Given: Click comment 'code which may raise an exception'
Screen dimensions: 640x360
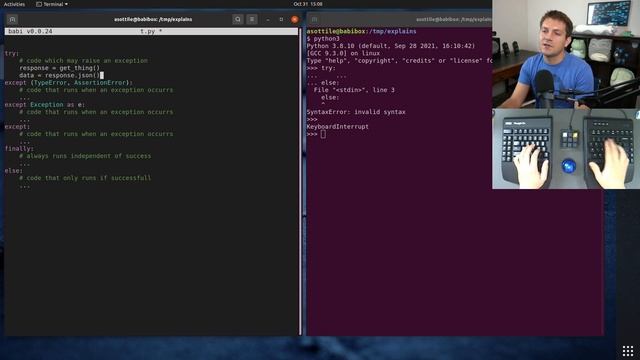Looking at the screenshot, I should pos(84,61).
